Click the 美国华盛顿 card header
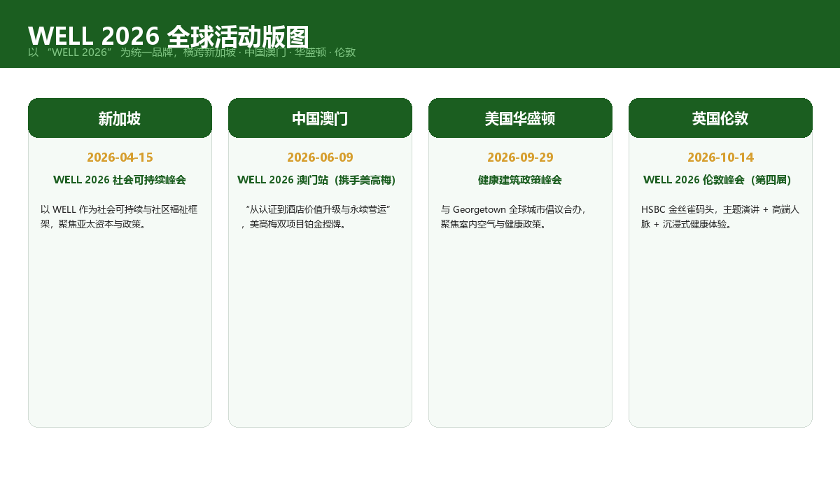This screenshot has width=840, height=504. click(x=520, y=118)
